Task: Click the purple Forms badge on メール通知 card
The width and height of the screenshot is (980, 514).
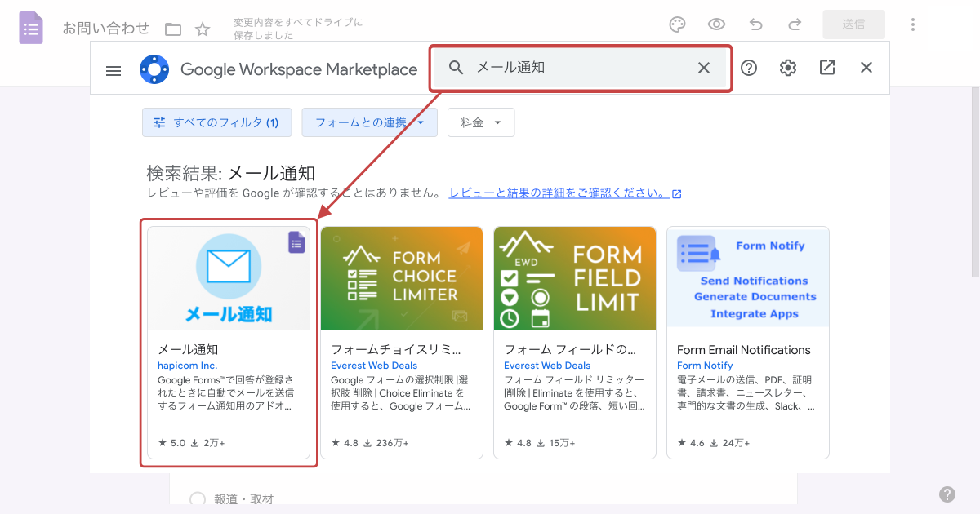Action: click(296, 242)
